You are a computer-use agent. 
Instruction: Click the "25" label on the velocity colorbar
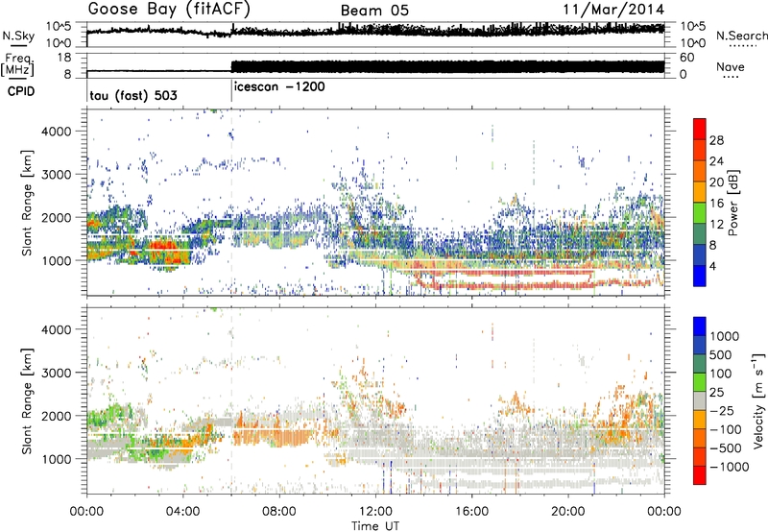716,393
